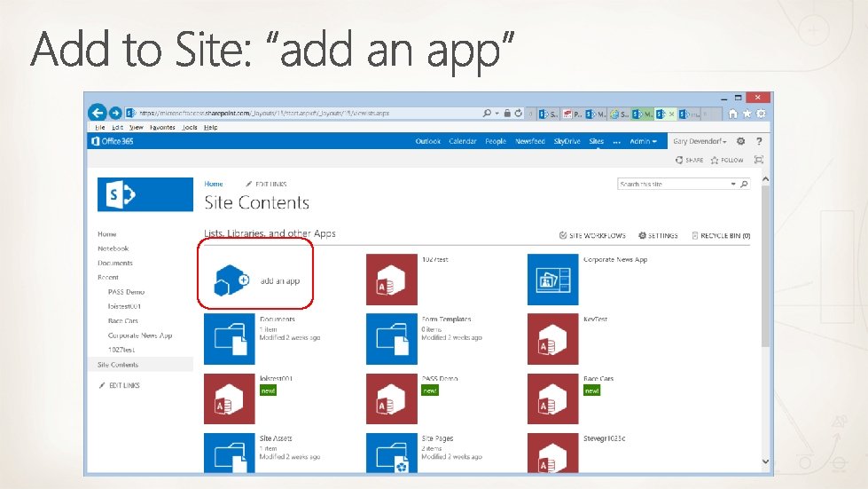Open the Site Assets library tile icon
868x489 pixels.
229,453
